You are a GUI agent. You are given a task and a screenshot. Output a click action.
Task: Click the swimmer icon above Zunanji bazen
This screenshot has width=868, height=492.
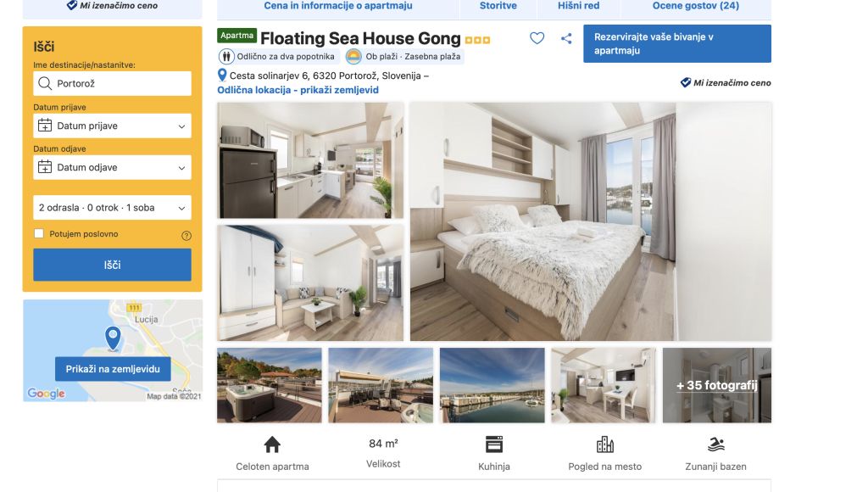coord(715,444)
